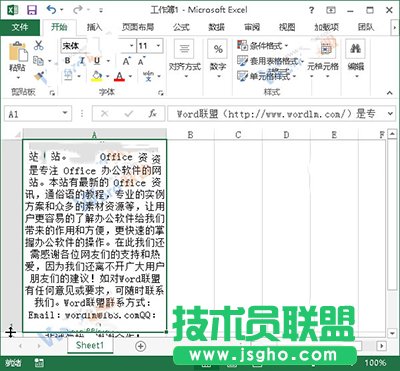Viewport: 400px width, 371px height.
Task: Apply the yellow fill color bucket
Action: pos(97,76)
